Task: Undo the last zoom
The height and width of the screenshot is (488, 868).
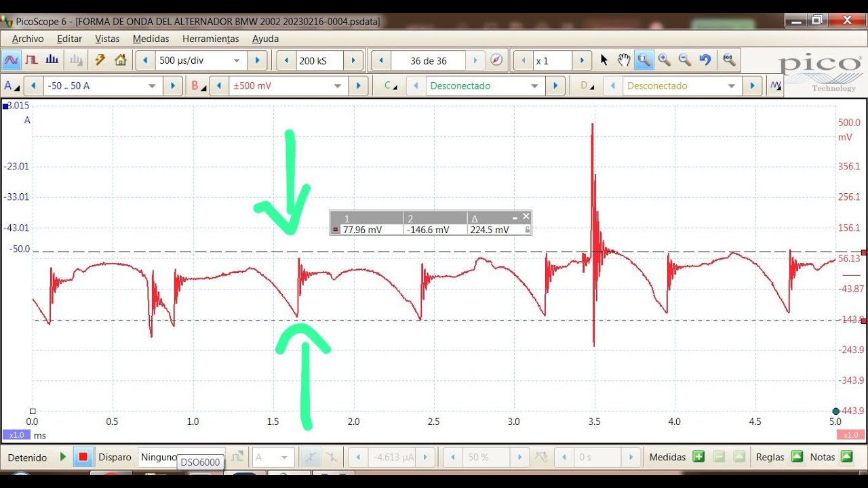Action: 705,60
